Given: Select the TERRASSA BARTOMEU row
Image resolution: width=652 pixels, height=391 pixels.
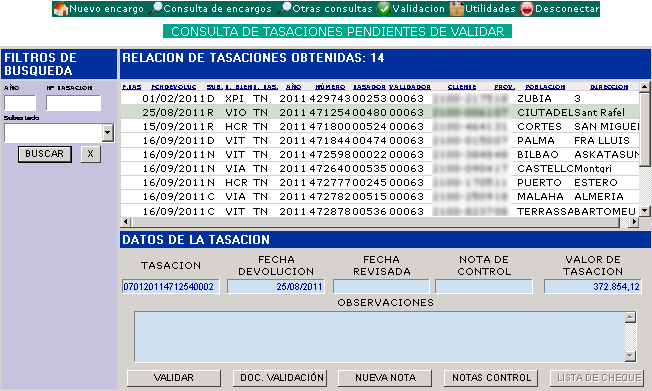Looking at the screenshot, I should pos(380,211).
